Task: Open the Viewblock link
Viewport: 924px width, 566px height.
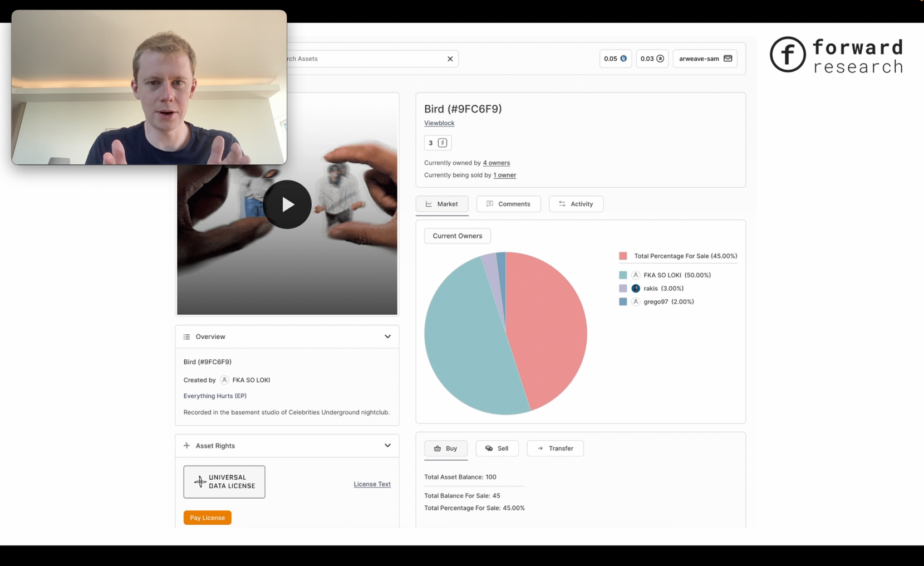Action: 439,123
